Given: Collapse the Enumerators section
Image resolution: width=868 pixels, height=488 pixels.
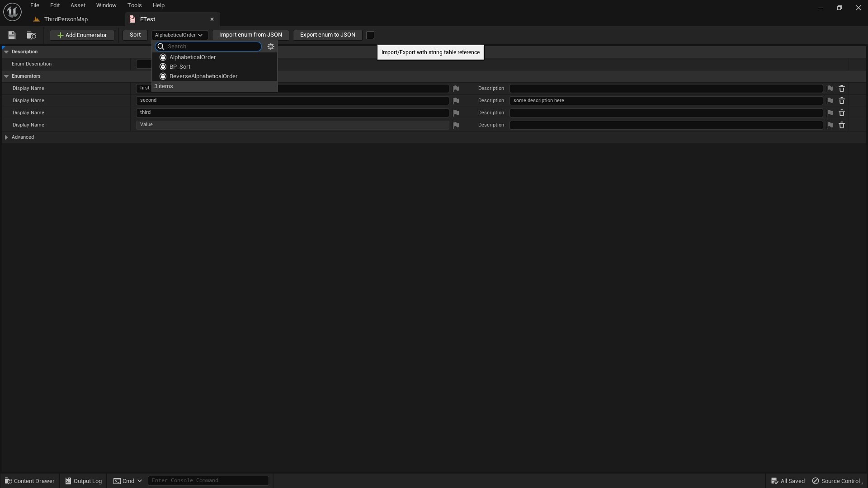Looking at the screenshot, I should 6,76.
